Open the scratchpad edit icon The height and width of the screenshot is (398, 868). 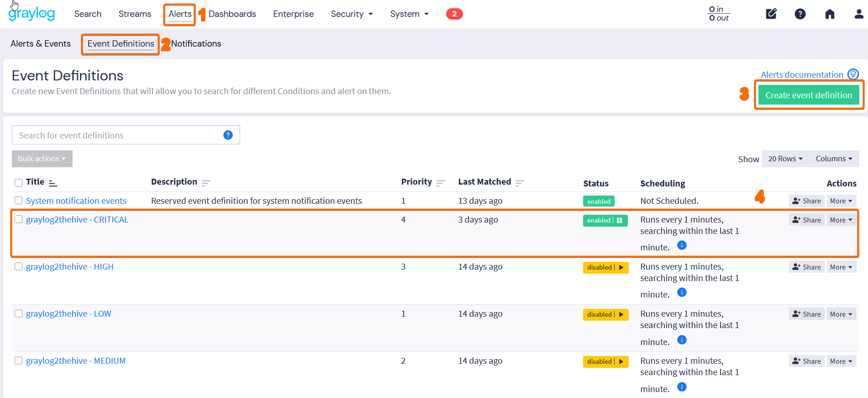(771, 14)
